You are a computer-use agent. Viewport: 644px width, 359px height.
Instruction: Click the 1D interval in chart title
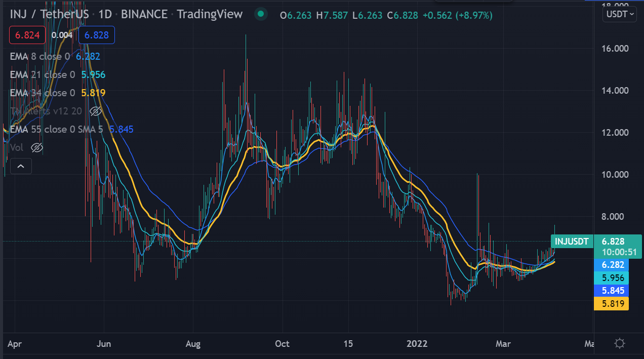pyautogui.click(x=105, y=14)
